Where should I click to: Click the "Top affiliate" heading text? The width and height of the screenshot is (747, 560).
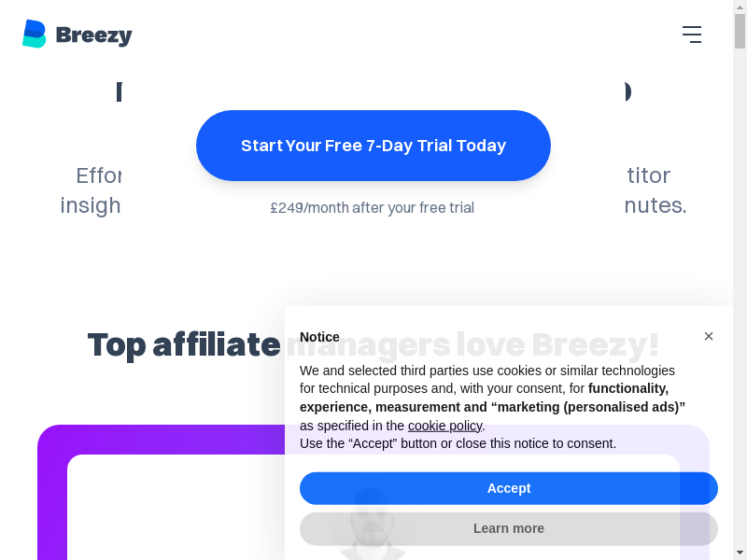point(184,345)
